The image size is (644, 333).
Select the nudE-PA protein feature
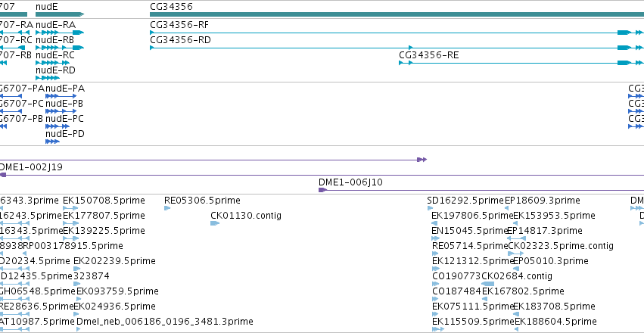point(61,96)
